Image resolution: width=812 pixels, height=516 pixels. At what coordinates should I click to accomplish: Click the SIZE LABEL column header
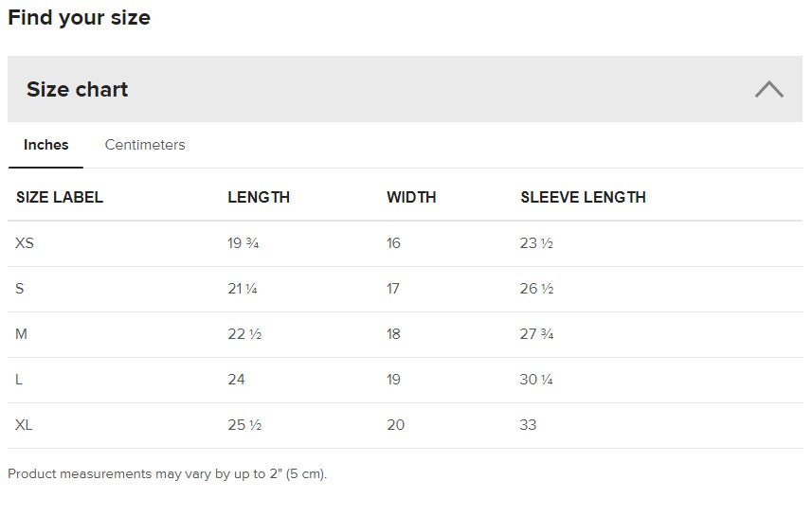[60, 198]
